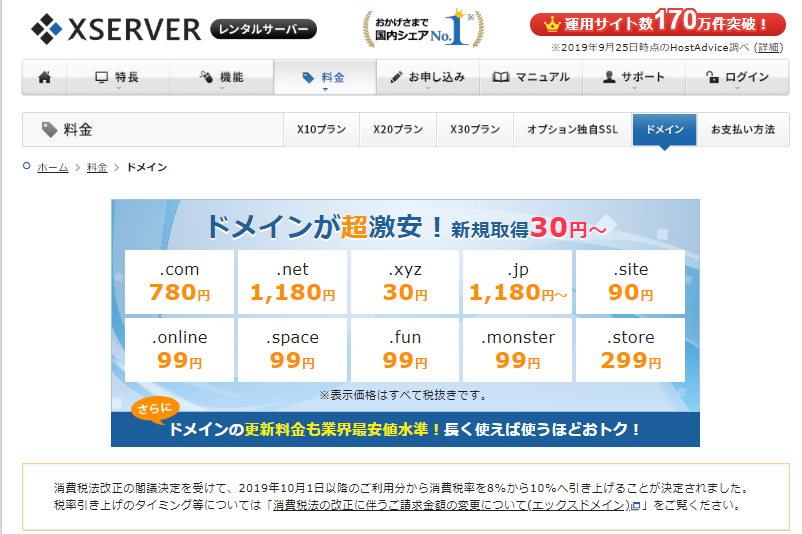Click the ドメイン breadcrumb current page text
Viewport: 802px width, 534px height.
tap(147, 167)
